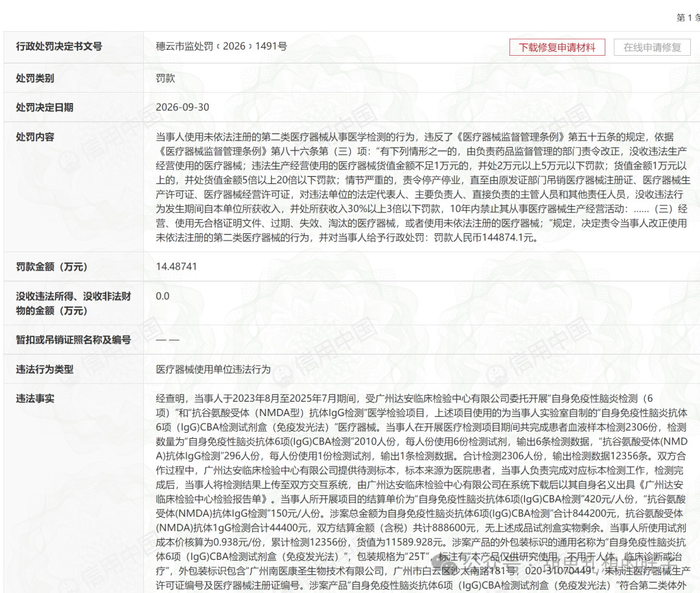Click the penalty content paragraph starting 当事人使用未依法注册
Screen dimensions: 700x593
(x=423, y=187)
